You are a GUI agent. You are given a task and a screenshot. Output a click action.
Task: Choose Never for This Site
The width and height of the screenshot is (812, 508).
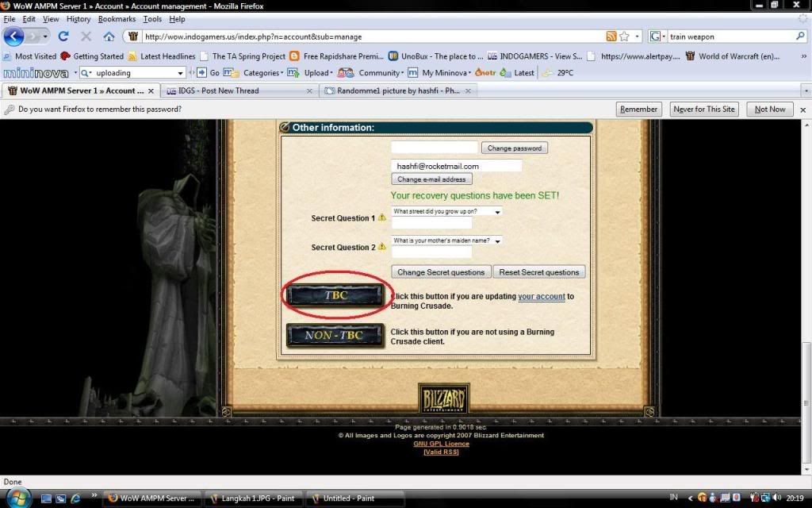click(704, 110)
